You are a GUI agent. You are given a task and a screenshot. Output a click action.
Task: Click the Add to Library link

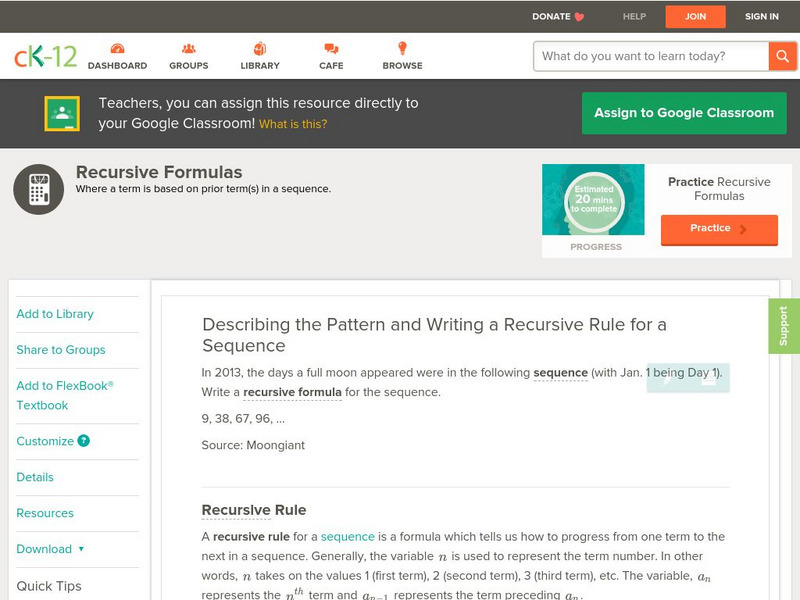(x=55, y=314)
